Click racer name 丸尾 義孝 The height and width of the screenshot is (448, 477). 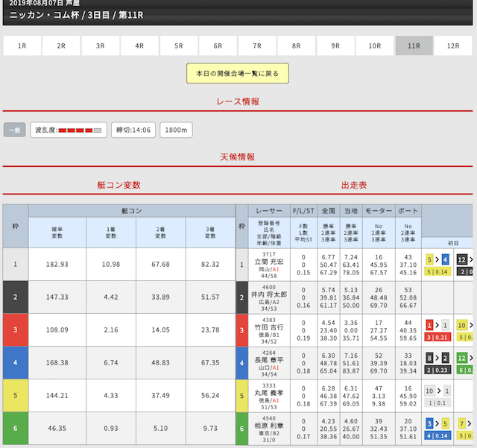pyautogui.click(x=269, y=394)
